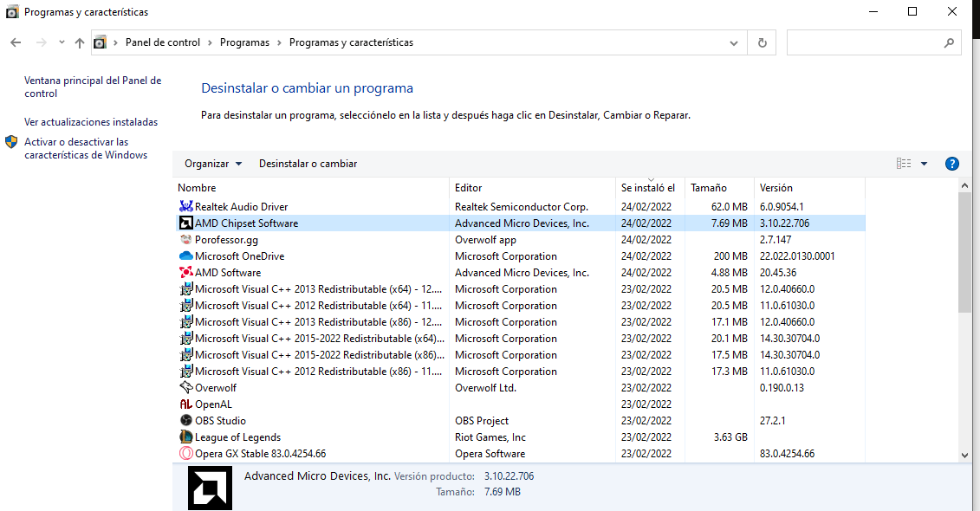Image resolution: width=980 pixels, height=511 pixels.
Task: Select the 0.190.0.13 version cell
Action: 782,387
